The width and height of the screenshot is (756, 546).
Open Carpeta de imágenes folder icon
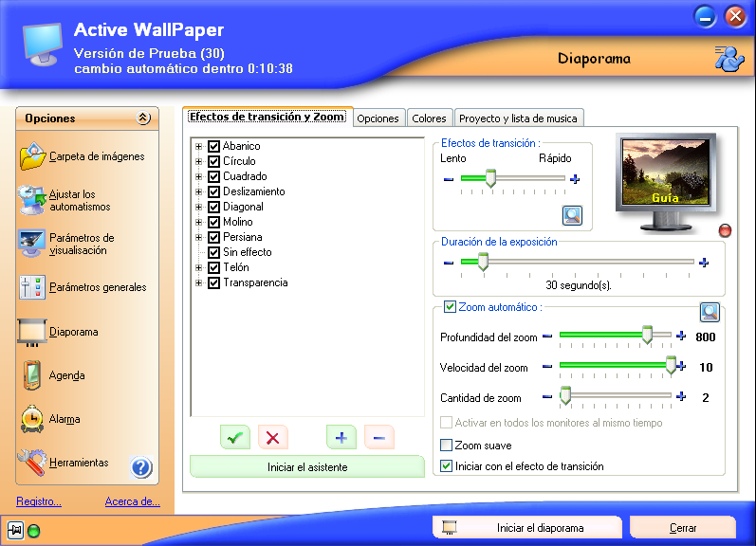pyautogui.click(x=33, y=156)
